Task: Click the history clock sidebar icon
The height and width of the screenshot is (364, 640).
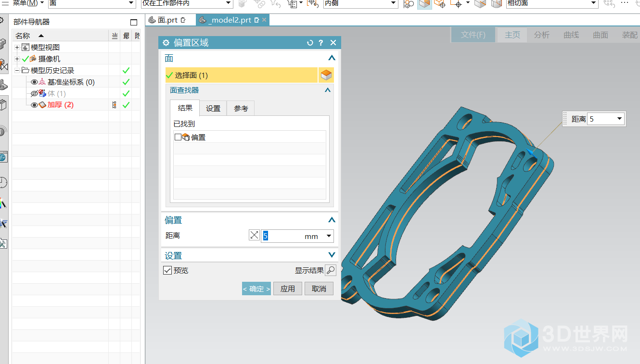Action: 3,182
